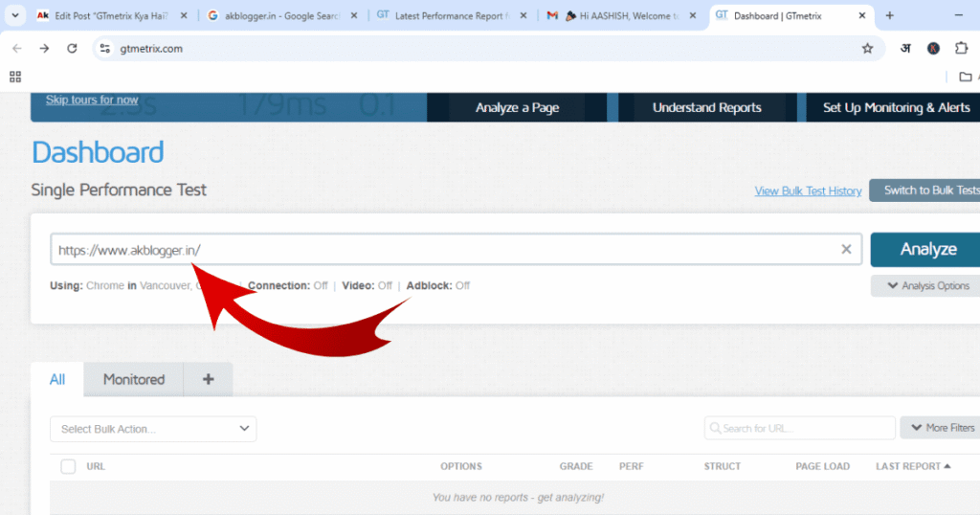Expand Analysis Options
The width and height of the screenshot is (980, 515).
[927, 285]
